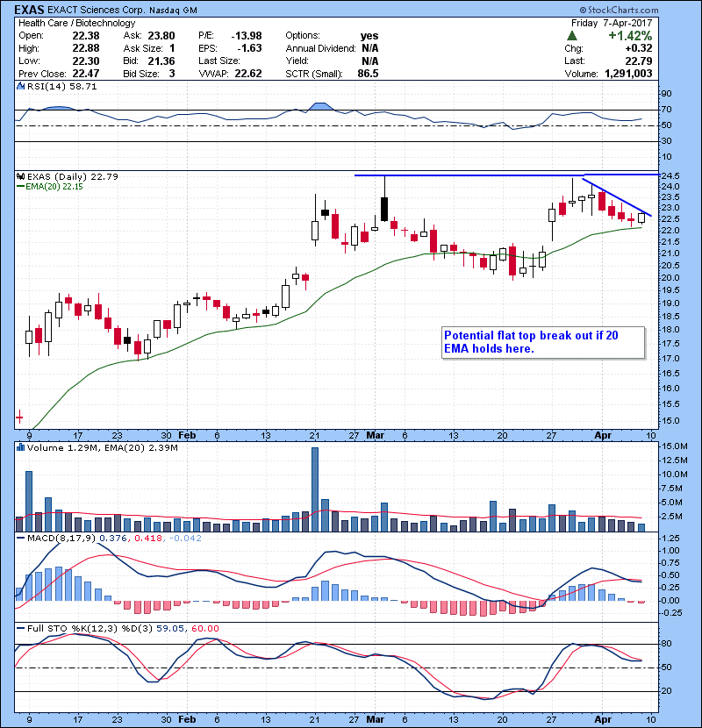Click the Apr label on price chart axis

pos(603,436)
